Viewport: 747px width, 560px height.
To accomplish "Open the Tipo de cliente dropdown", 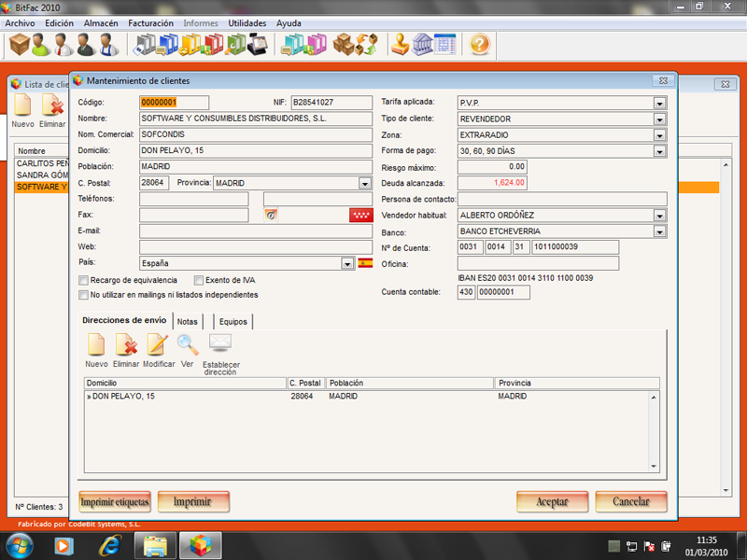I will tap(659, 119).
